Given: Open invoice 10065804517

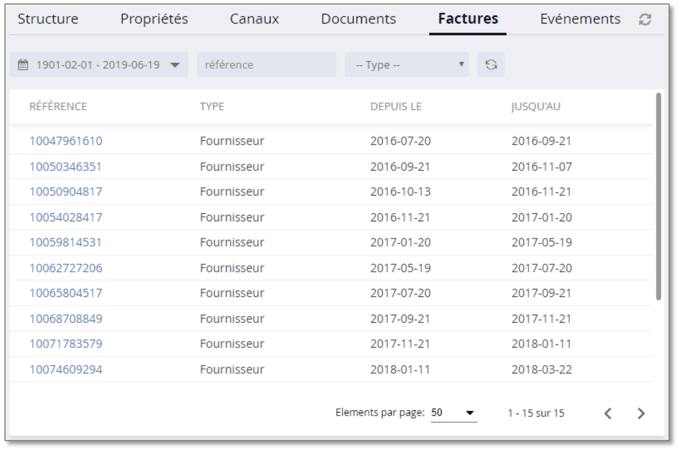Looking at the screenshot, I should point(66,293).
